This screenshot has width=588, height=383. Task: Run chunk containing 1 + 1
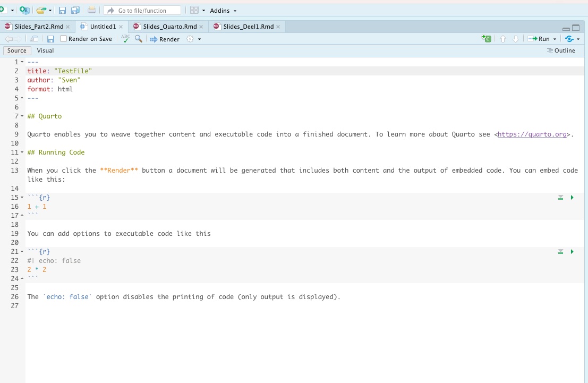tap(572, 197)
